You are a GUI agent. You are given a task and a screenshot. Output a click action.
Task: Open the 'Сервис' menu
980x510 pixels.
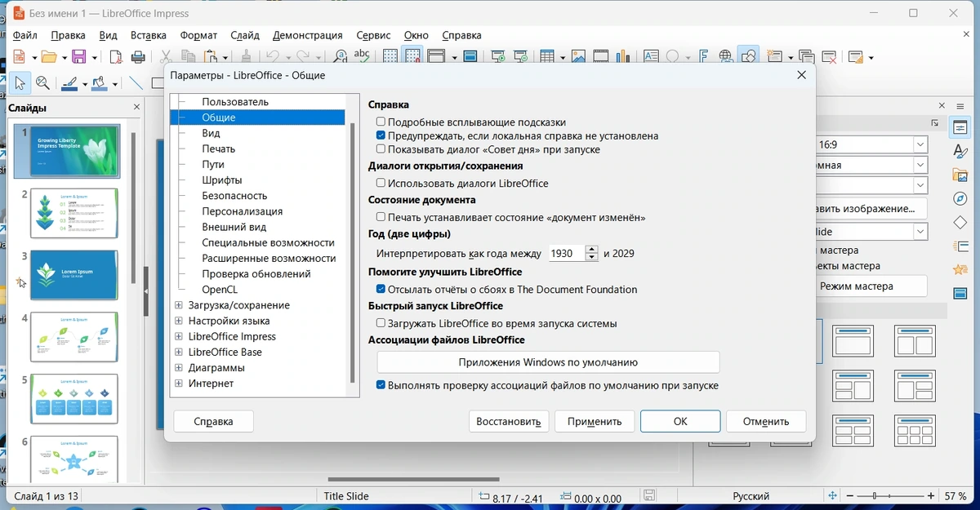tap(373, 35)
